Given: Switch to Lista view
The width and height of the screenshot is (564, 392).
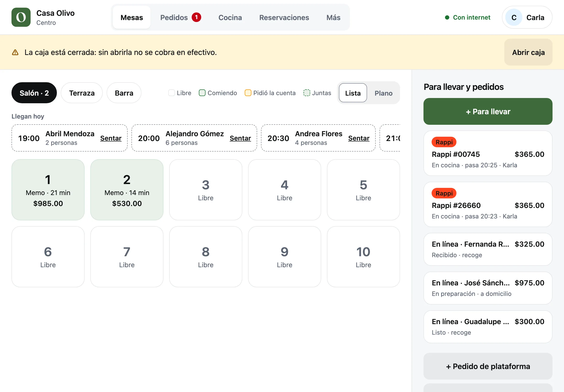Looking at the screenshot, I should pyautogui.click(x=353, y=93).
